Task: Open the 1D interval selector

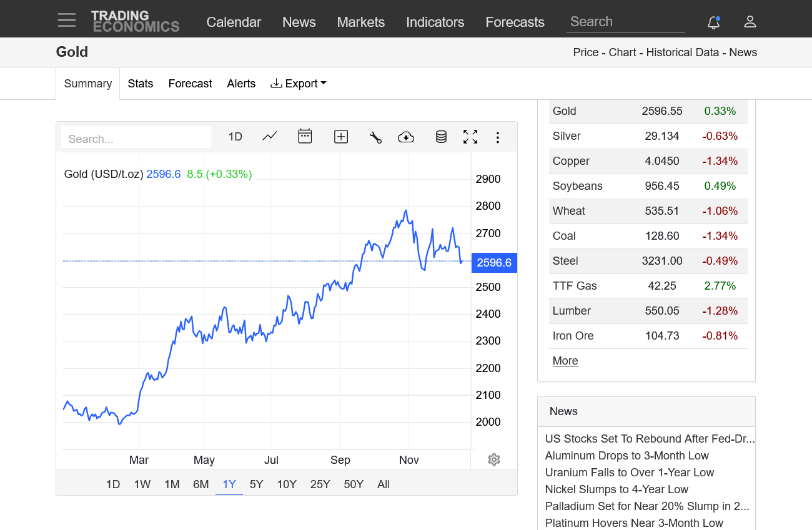Action: [x=235, y=137]
